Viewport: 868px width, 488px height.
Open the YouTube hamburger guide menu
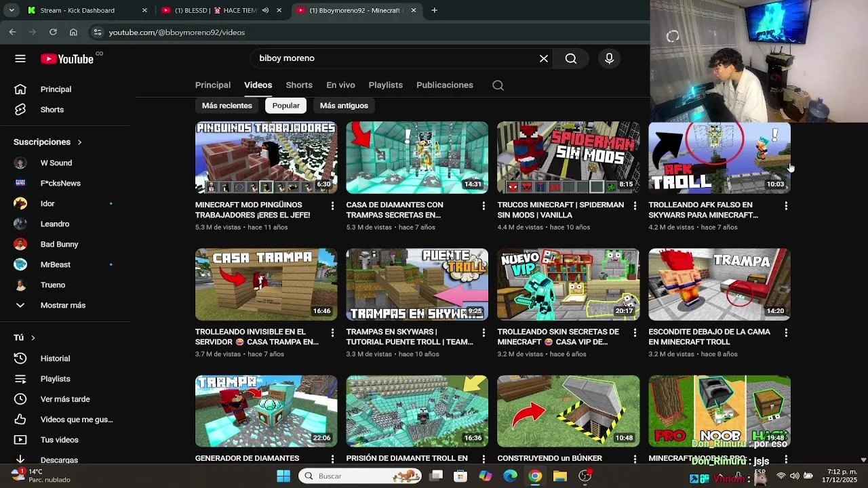[20, 59]
